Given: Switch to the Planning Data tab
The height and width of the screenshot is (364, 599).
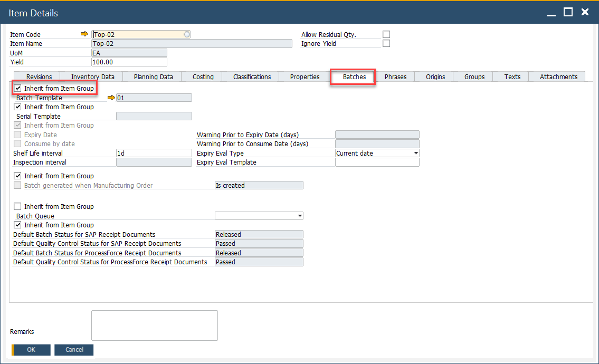Looking at the screenshot, I should (153, 77).
